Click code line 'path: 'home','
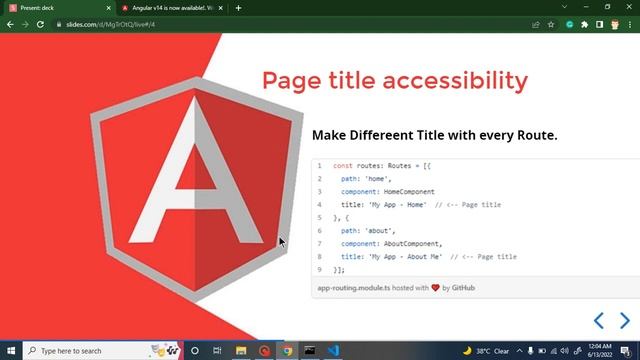This screenshot has width=640, height=360. click(366, 179)
